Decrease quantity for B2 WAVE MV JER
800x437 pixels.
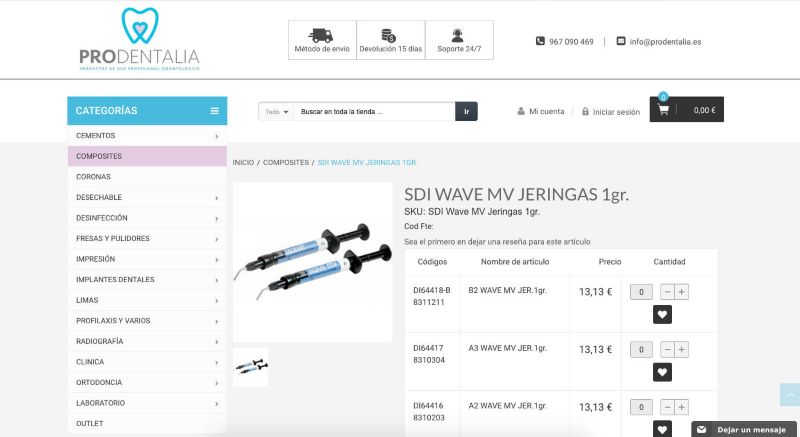point(667,292)
